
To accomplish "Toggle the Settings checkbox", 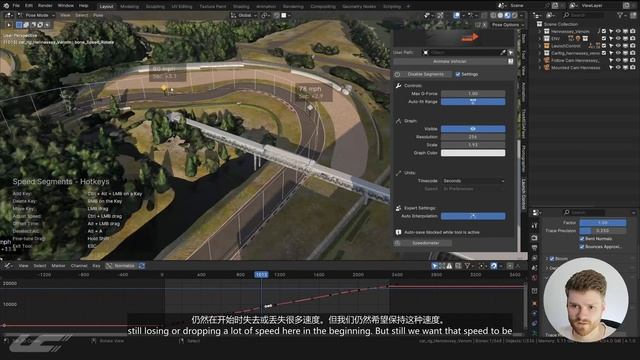I will pos(458,74).
